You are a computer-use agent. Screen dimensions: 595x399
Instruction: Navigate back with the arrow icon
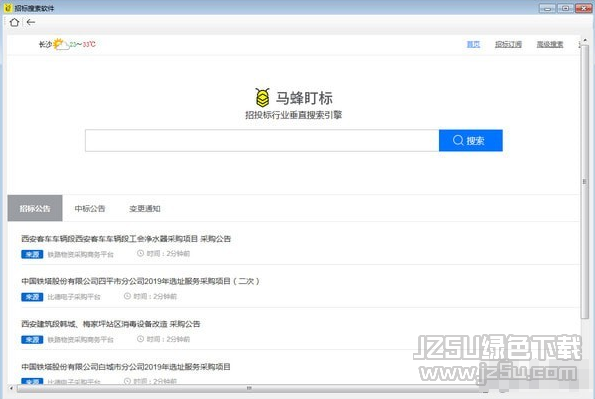pos(31,22)
